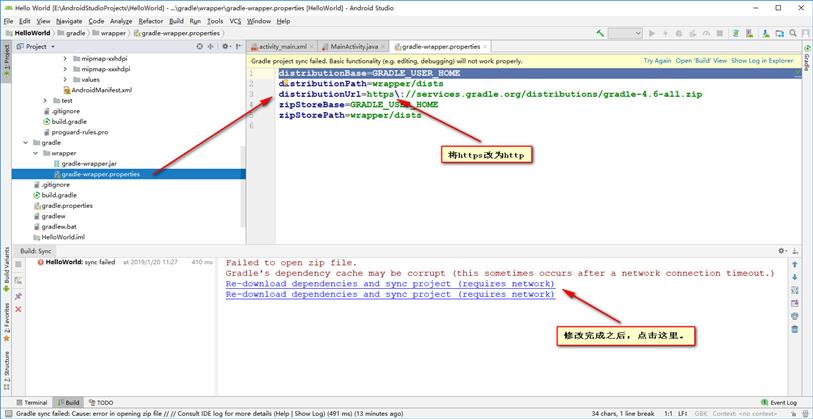Click the Make Project hammer icon
This screenshot has height=419, width=813.
click(600, 33)
